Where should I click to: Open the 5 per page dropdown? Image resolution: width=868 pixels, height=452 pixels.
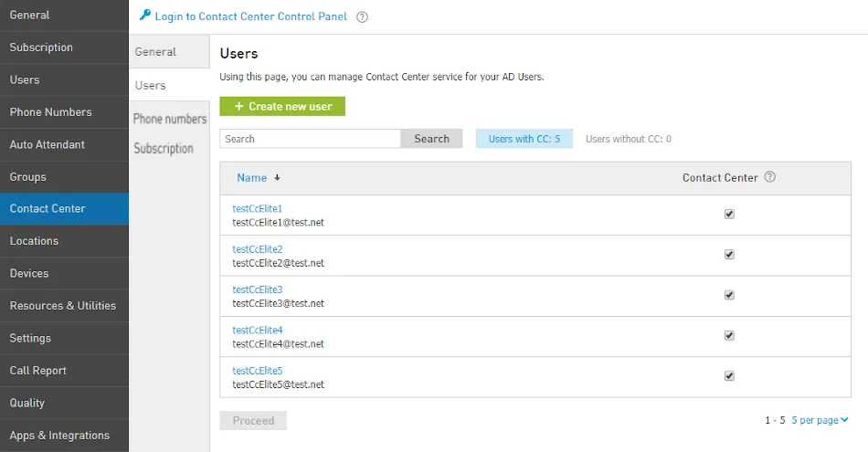click(x=820, y=420)
